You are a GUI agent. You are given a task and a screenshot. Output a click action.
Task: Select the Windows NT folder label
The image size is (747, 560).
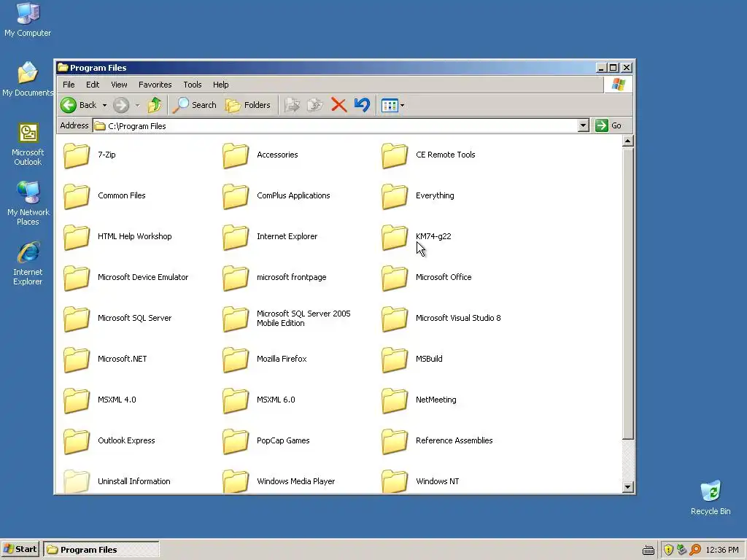[x=437, y=481]
